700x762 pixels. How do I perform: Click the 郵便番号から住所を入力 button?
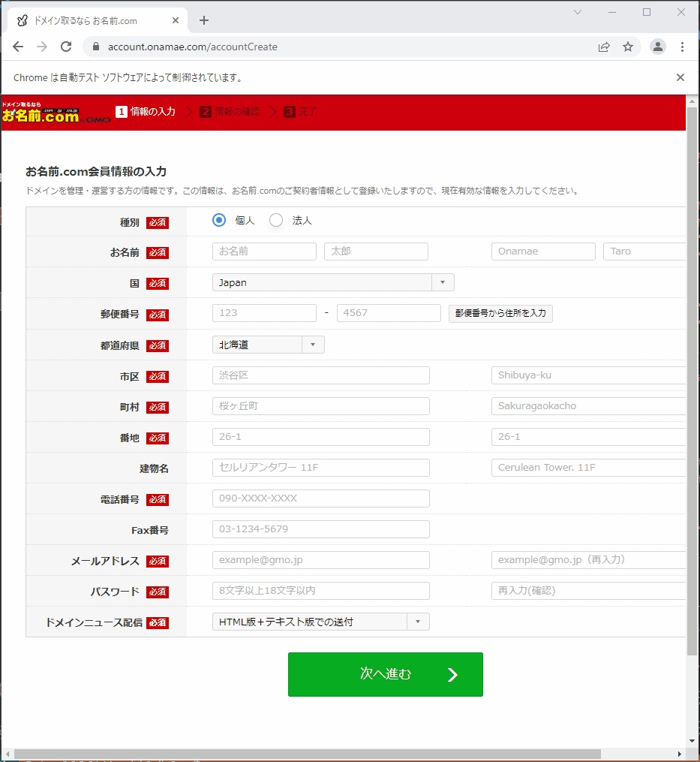500,314
